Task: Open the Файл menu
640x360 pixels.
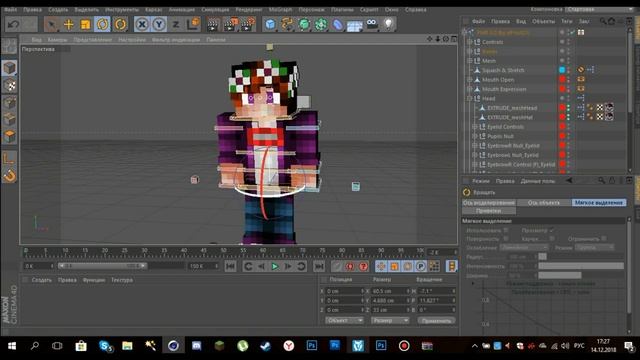Action: [x=11, y=9]
